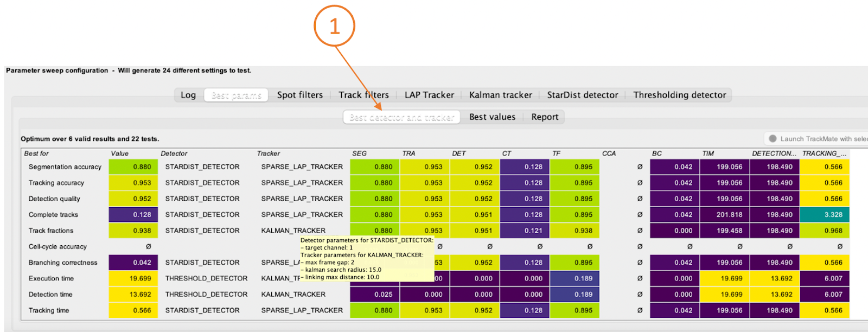Open the Spot filters tab

coord(300,95)
